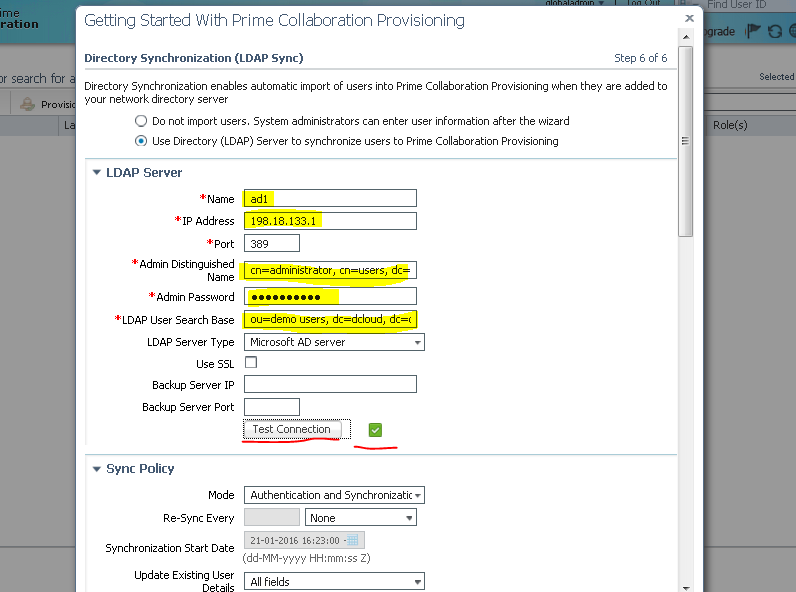
Task: Click the Backup Server IP field
Action: coord(330,384)
